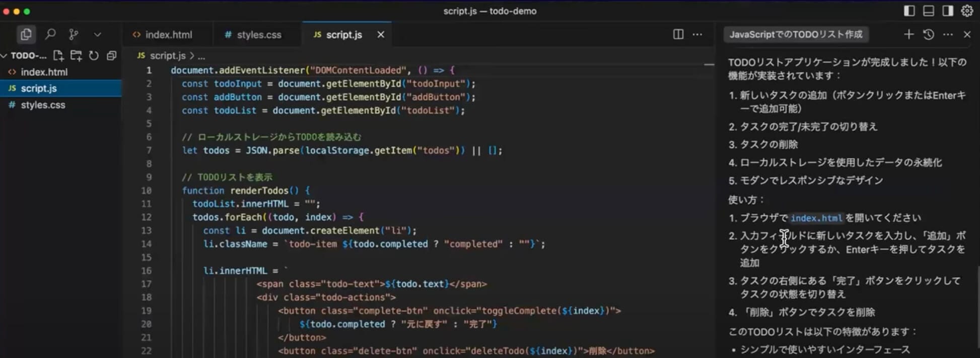Expand more activity bar views chevron

97,34
